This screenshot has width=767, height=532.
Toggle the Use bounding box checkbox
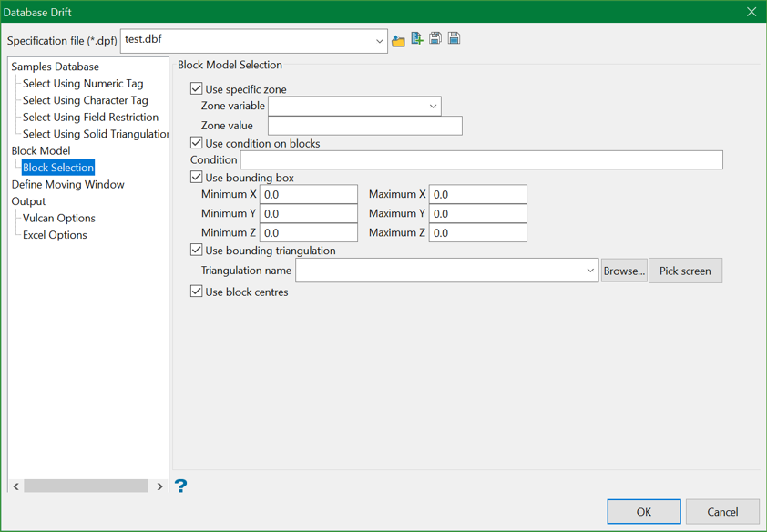(x=196, y=176)
